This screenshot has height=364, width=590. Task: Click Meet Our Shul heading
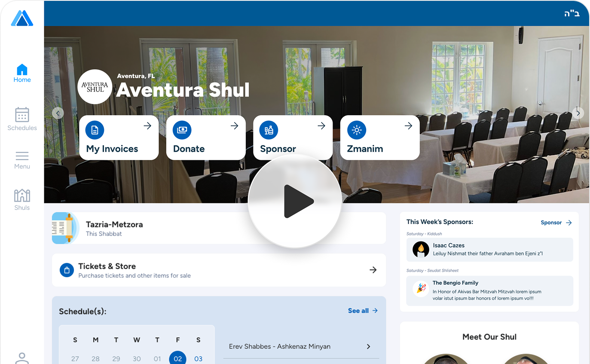pyautogui.click(x=489, y=337)
